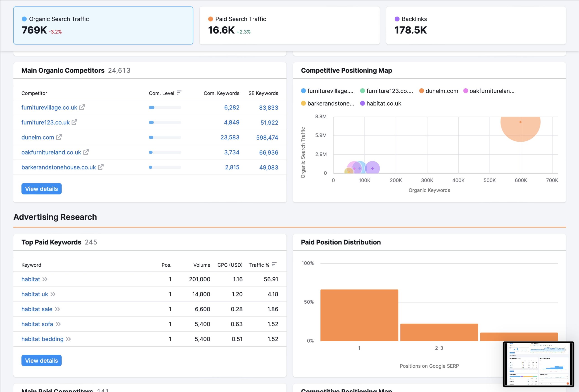The image size is (579, 392).
Task: Click competition level bar for barkerandstonehouse.co.uk
Action: tap(165, 167)
